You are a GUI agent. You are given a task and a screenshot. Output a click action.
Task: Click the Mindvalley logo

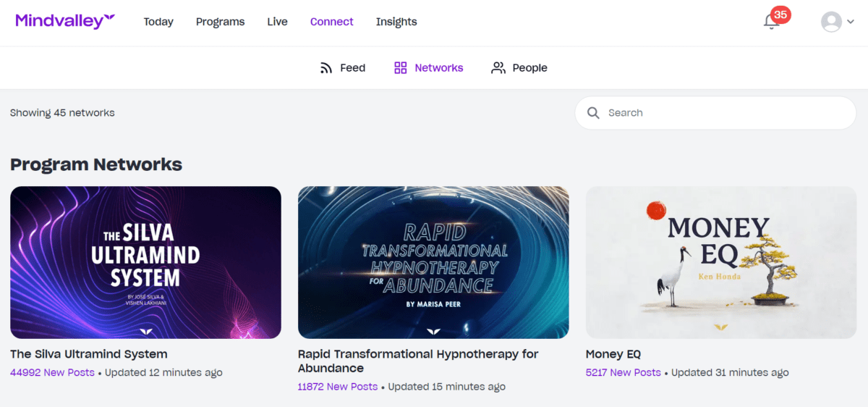(65, 21)
